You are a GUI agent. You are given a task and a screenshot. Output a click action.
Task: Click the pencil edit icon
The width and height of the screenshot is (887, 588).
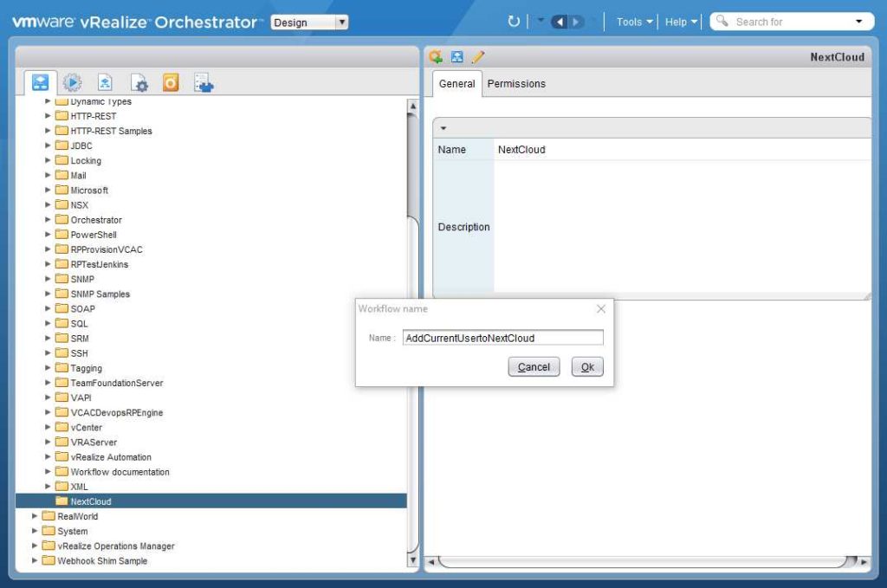(478, 56)
